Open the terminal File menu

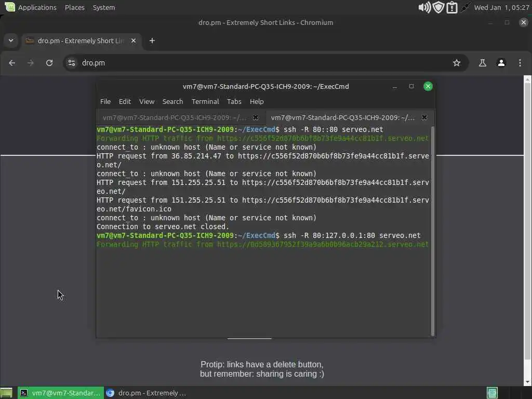105,101
